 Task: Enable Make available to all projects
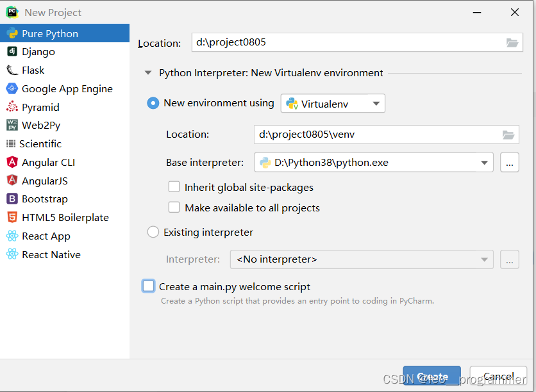[x=174, y=208]
